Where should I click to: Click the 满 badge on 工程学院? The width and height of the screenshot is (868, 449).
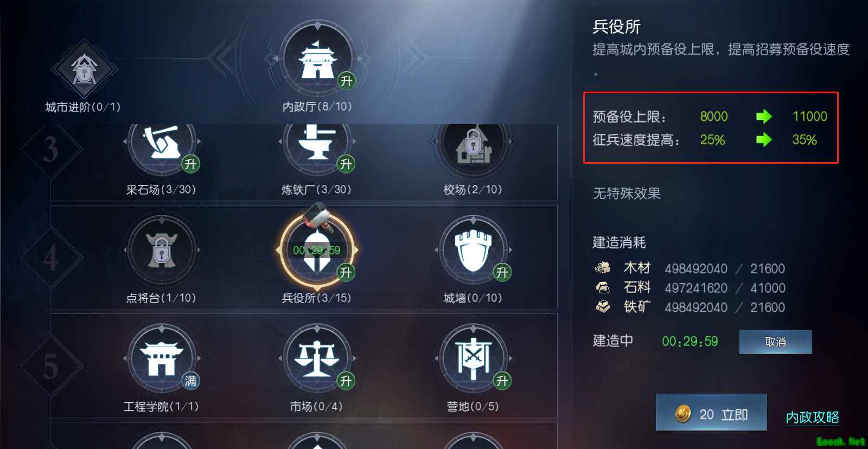coord(190,381)
